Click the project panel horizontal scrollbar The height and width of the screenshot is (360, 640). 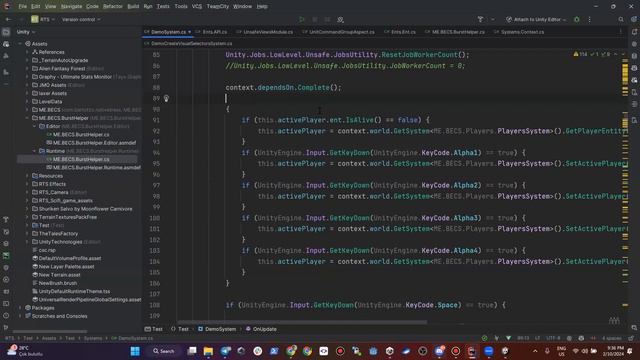tap(50, 331)
